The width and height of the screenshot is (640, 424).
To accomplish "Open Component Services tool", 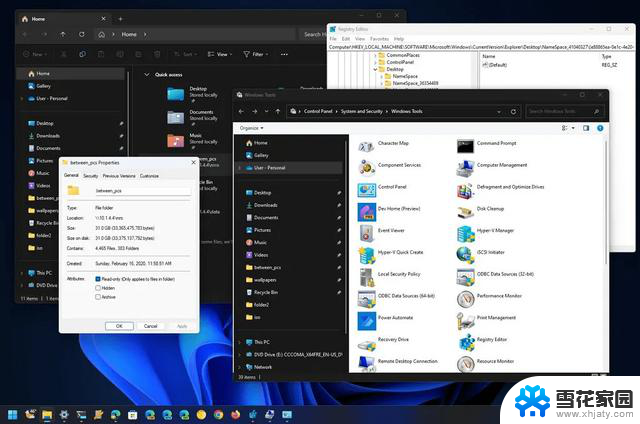I will pos(389,166).
